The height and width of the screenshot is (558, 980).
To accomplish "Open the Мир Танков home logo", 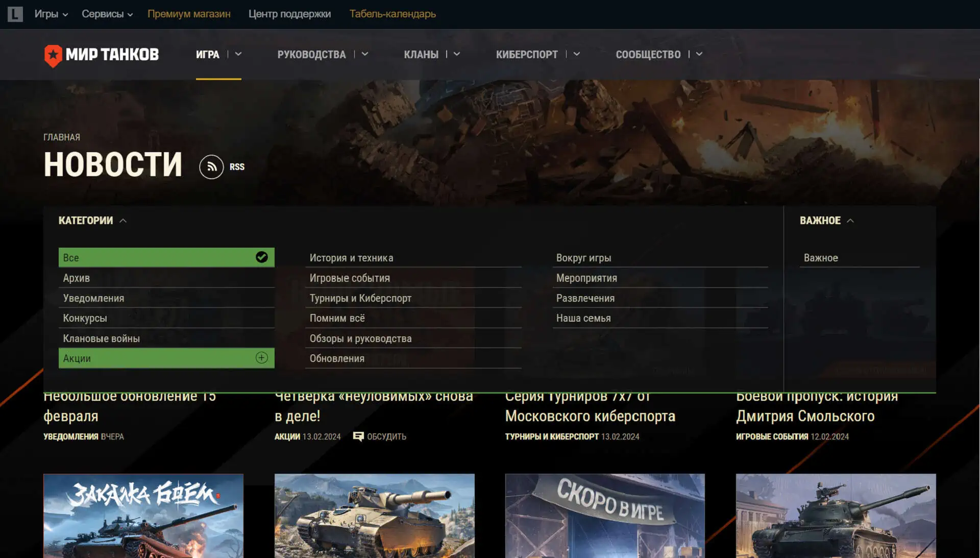I will (x=102, y=55).
